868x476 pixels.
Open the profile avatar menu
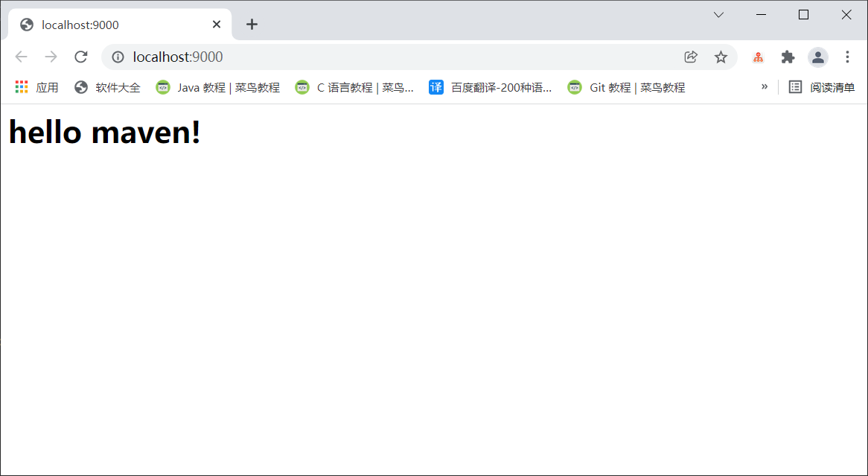pyautogui.click(x=817, y=57)
